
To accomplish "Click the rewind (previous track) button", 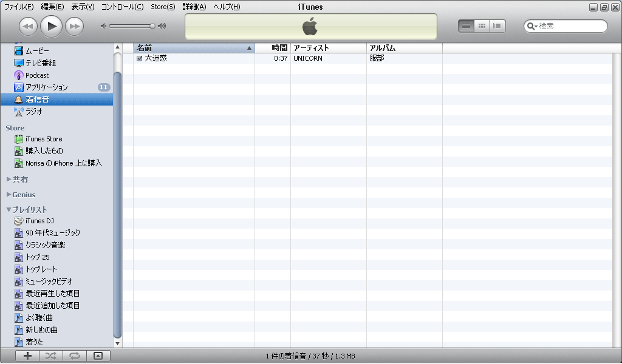I will click(x=28, y=27).
